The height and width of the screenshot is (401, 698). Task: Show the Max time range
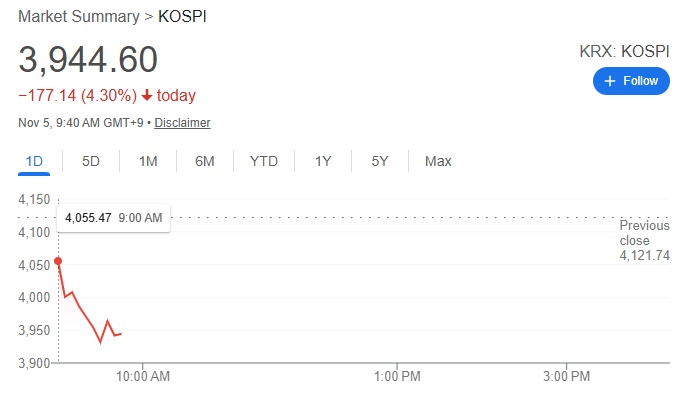(438, 161)
